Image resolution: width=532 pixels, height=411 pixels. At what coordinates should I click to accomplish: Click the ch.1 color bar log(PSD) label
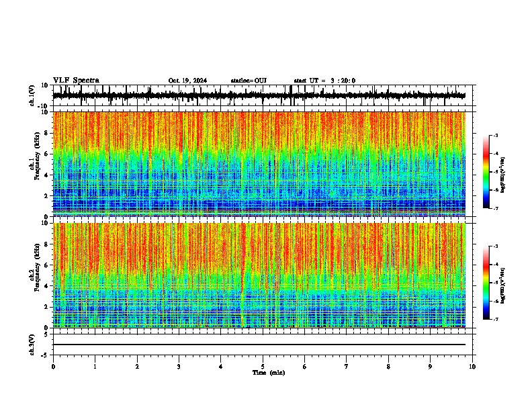(502, 175)
